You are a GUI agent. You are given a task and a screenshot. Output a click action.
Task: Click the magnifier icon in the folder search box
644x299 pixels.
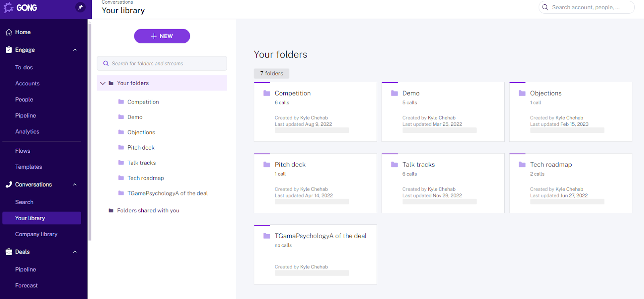(x=106, y=64)
